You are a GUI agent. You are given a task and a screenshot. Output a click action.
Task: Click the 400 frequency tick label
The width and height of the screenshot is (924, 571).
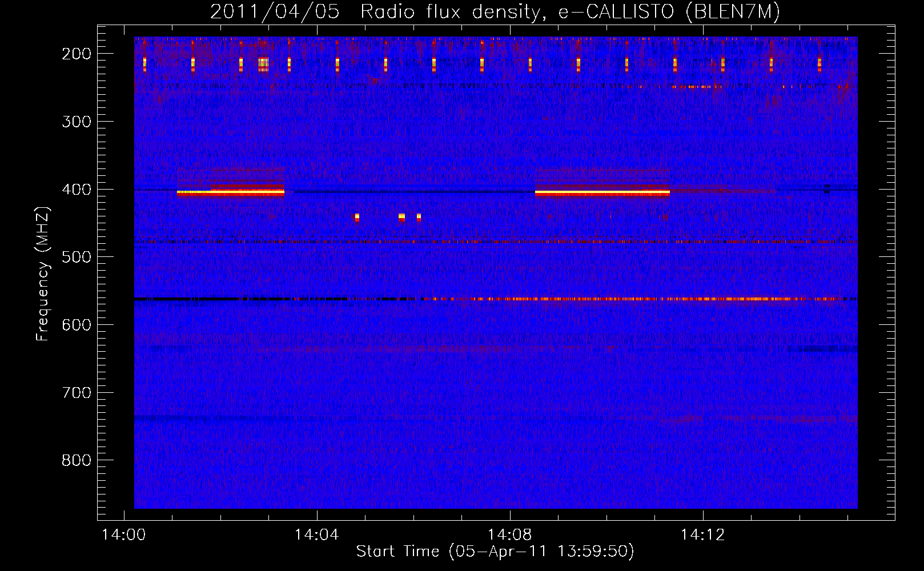[77, 190]
